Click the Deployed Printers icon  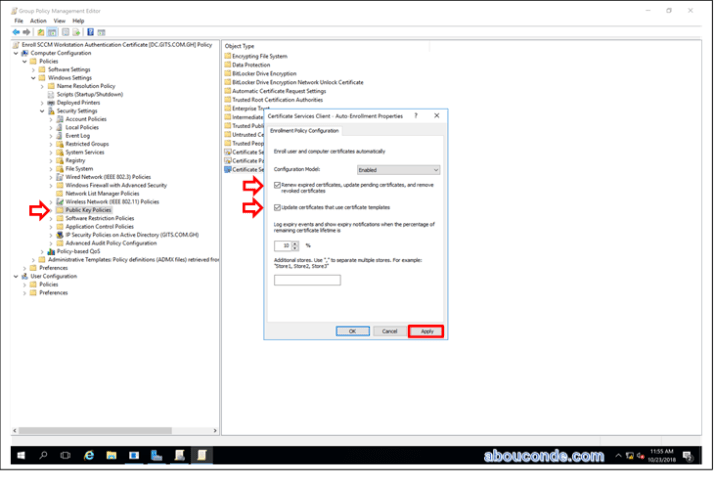(x=51, y=102)
